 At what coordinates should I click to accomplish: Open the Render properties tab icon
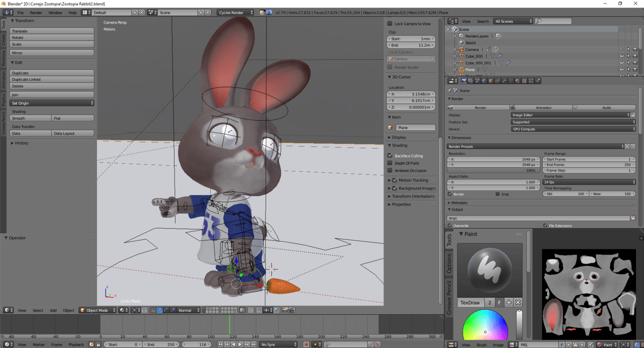[464, 80]
